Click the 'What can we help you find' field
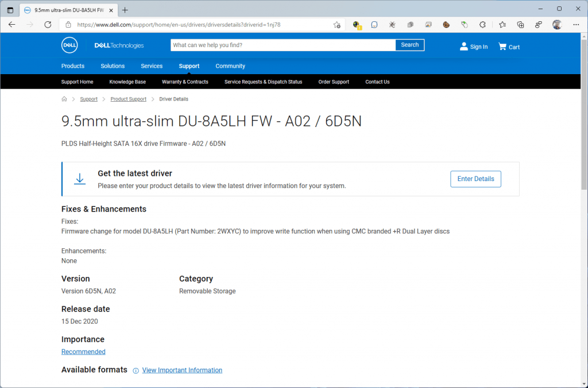This screenshot has height=388, width=588. pyautogui.click(x=283, y=45)
